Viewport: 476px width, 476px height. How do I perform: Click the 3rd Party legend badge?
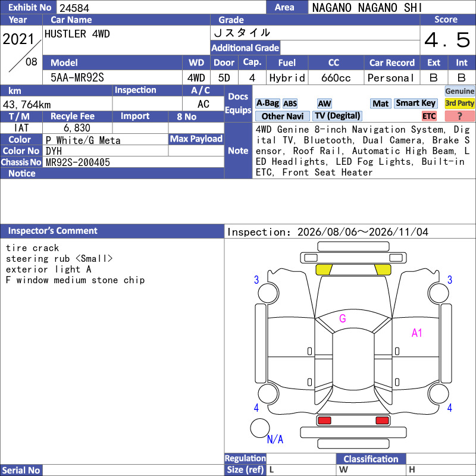point(459,103)
